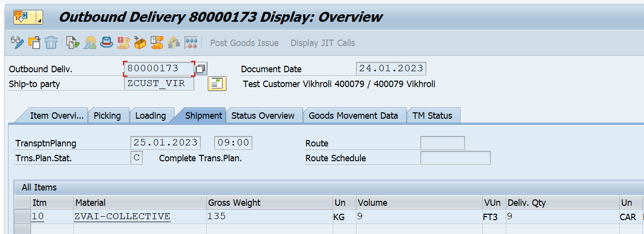Open search help beside delivery number

tap(201, 69)
